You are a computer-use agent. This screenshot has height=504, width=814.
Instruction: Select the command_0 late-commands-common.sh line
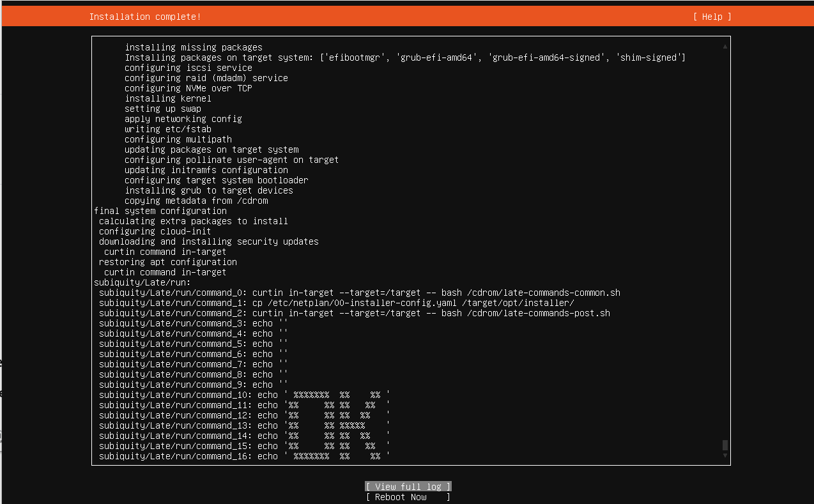click(x=359, y=293)
